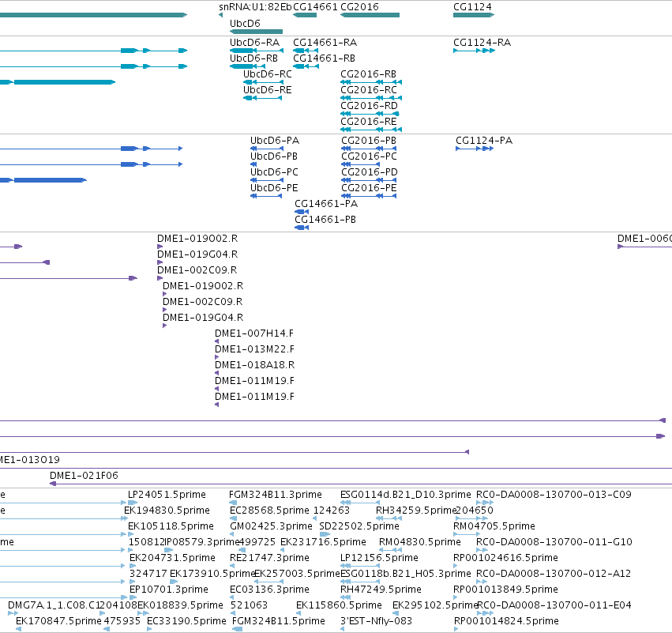Screen dimensions: 672x633
Task: Select the 3'EST-Nfly-083 label
Action: pos(377,621)
